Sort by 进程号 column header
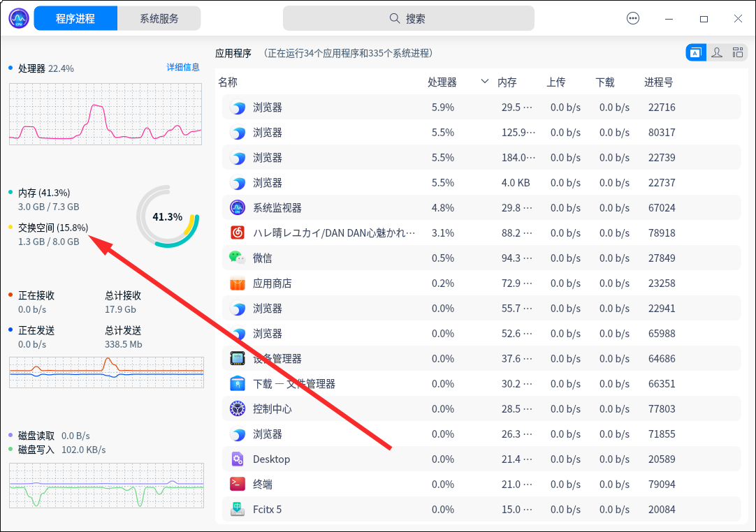 pos(659,82)
